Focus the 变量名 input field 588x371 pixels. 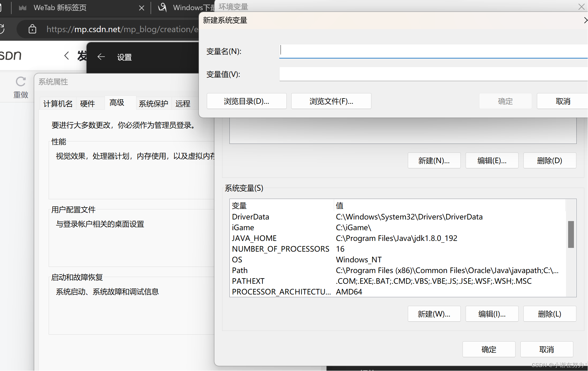pos(433,51)
